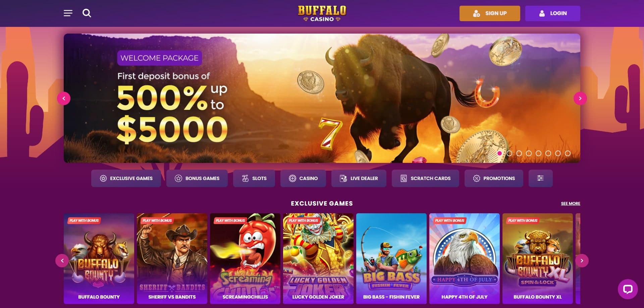
Task: Follow the See More link
Action: point(571,204)
